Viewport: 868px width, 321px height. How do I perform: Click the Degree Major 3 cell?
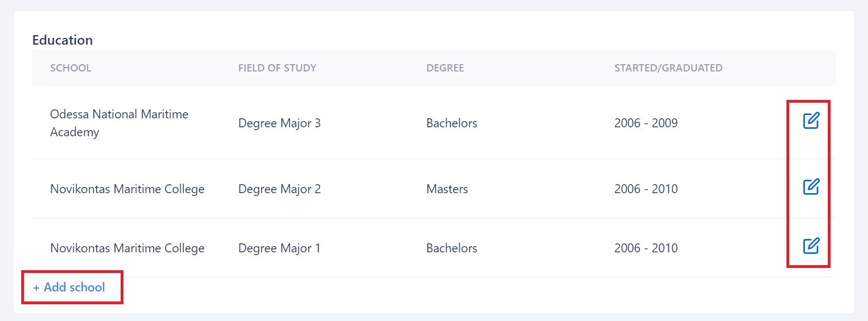(279, 123)
